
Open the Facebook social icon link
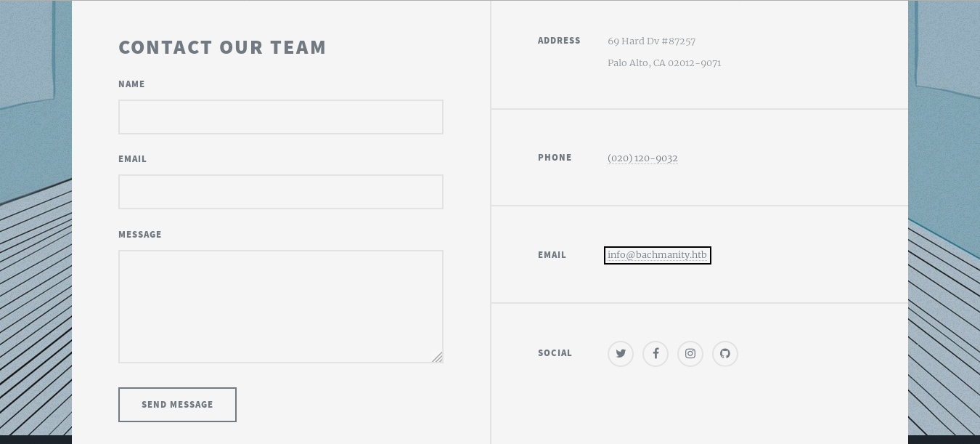[656, 354]
